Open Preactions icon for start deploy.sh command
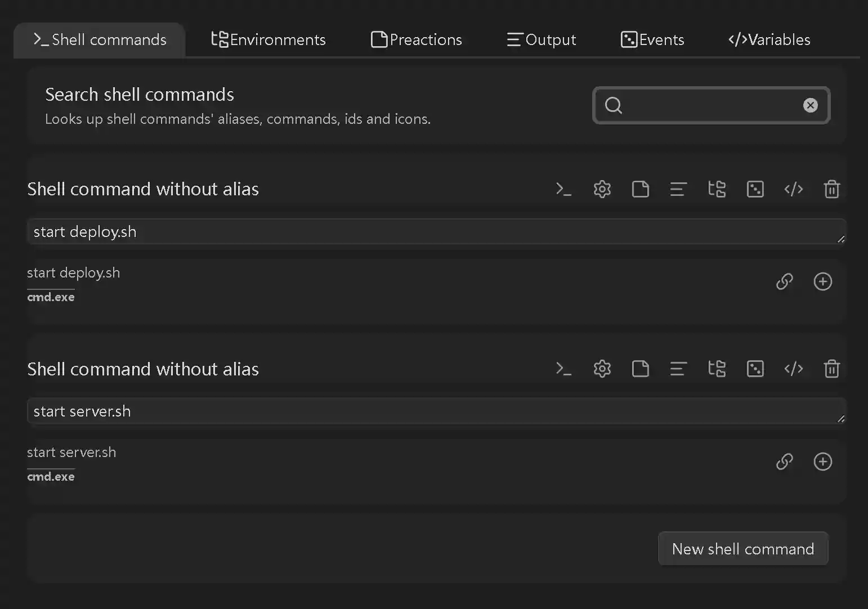The image size is (868, 609). pos(640,189)
